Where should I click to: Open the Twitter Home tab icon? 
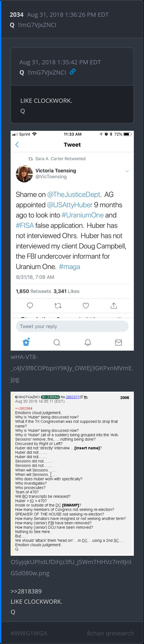point(26,342)
